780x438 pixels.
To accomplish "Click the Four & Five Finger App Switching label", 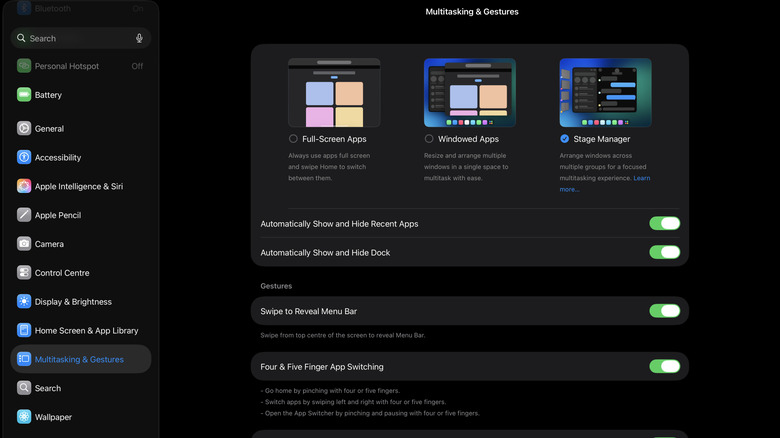I will pos(322,367).
